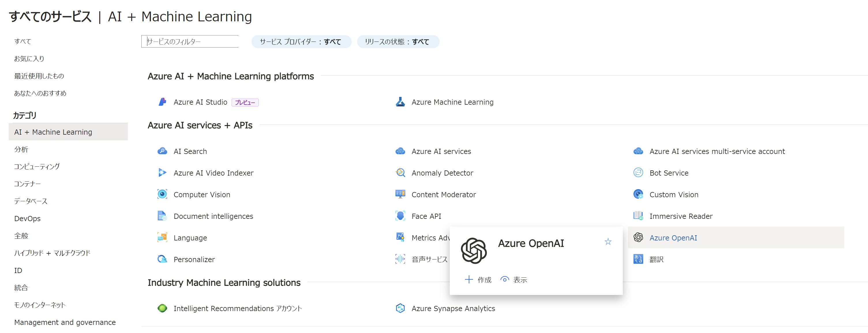Click the サービスのフィルター input field

pos(190,42)
